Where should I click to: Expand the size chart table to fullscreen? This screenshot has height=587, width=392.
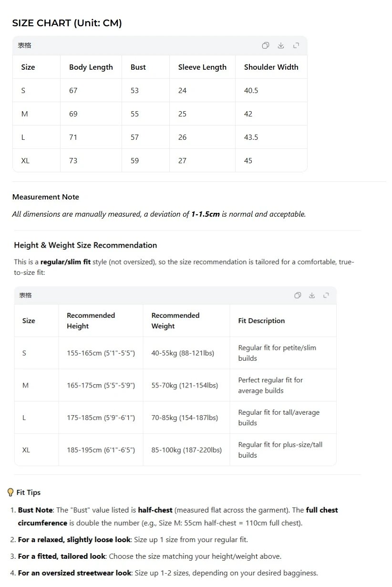click(x=296, y=45)
